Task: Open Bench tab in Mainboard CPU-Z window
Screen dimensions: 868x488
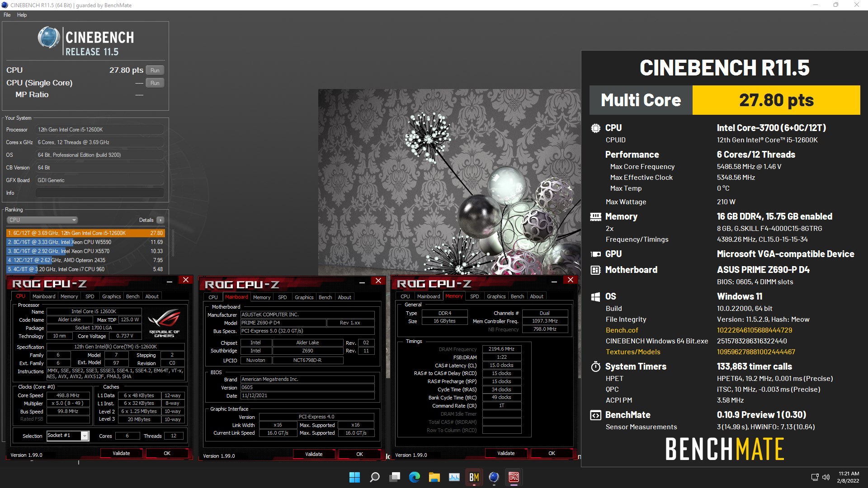Action: (x=325, y=297)
